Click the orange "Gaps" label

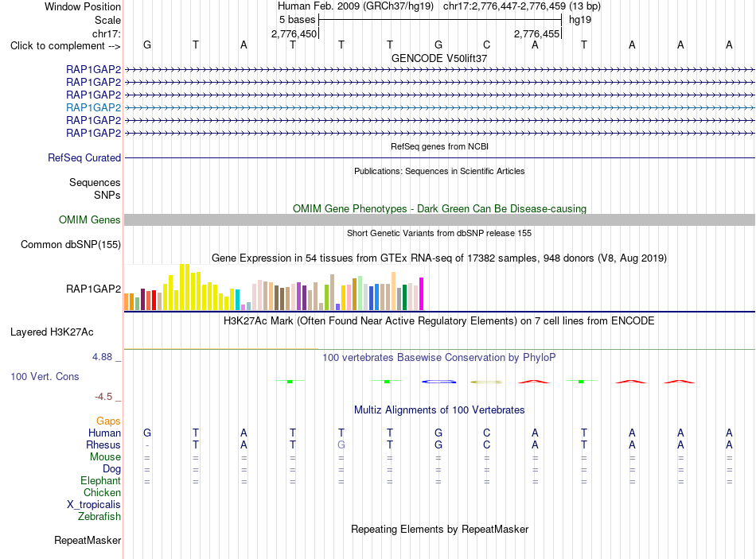coord(108,421)
